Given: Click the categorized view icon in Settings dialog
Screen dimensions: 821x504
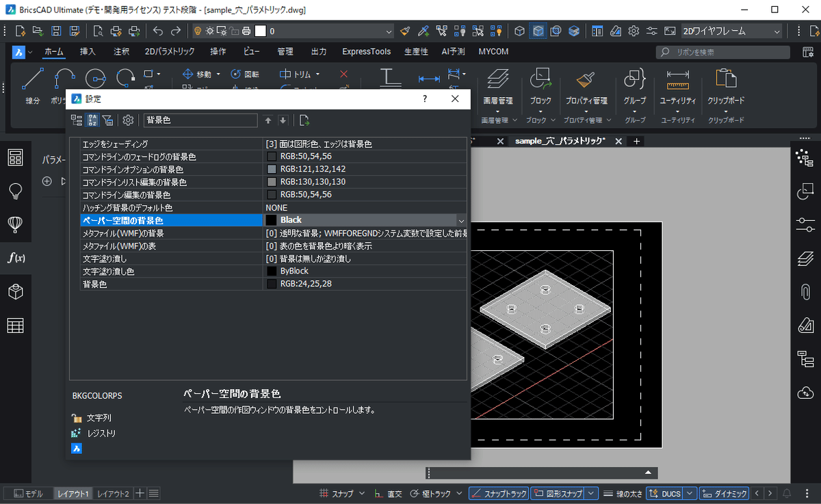Looking at the screenshot, I should pyautogui.click(x=77, y=120).
